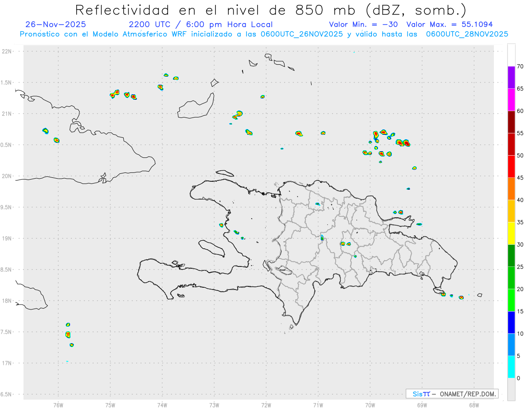The height and width of the screenshot is (411, 532).
Task: Click the storm cell southwest of Cuba near 17.5N
Action: [68, 334]
